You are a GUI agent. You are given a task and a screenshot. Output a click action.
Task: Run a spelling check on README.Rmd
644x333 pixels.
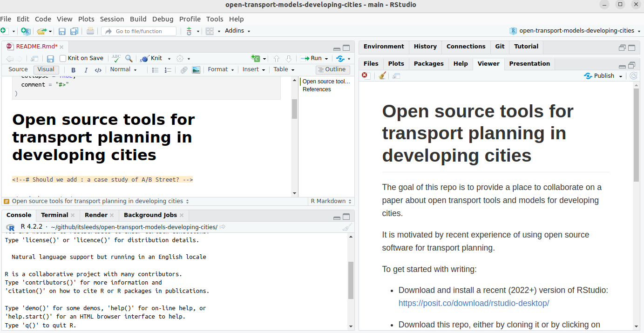click(x=115, y=58)
